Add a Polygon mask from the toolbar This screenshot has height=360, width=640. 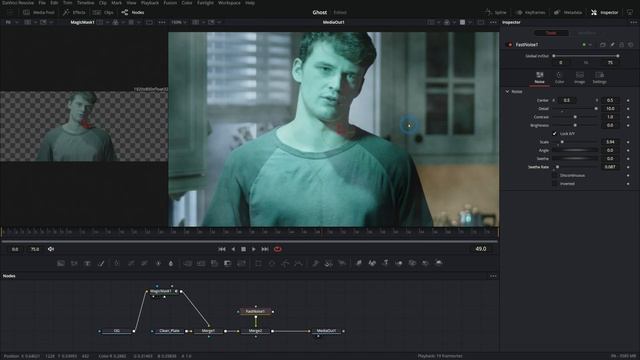285,263
